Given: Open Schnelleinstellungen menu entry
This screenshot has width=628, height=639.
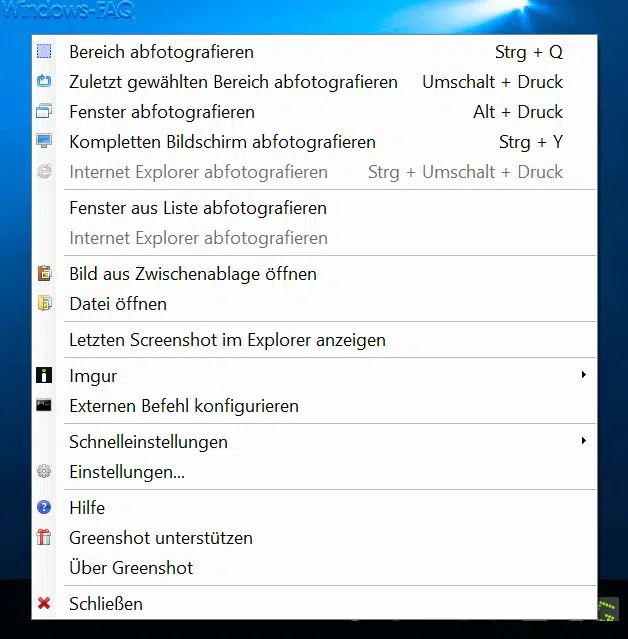Looking at the screenshot, I should coord(314,441).
